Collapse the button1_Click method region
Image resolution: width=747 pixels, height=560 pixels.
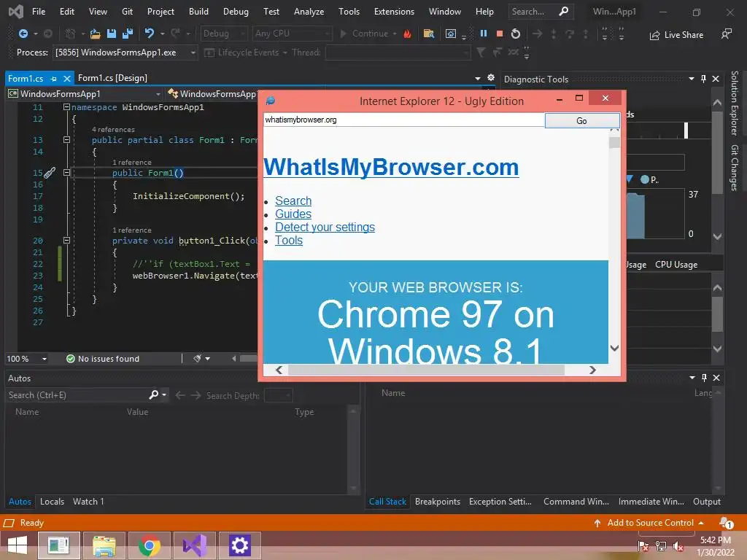coord(66,241)
